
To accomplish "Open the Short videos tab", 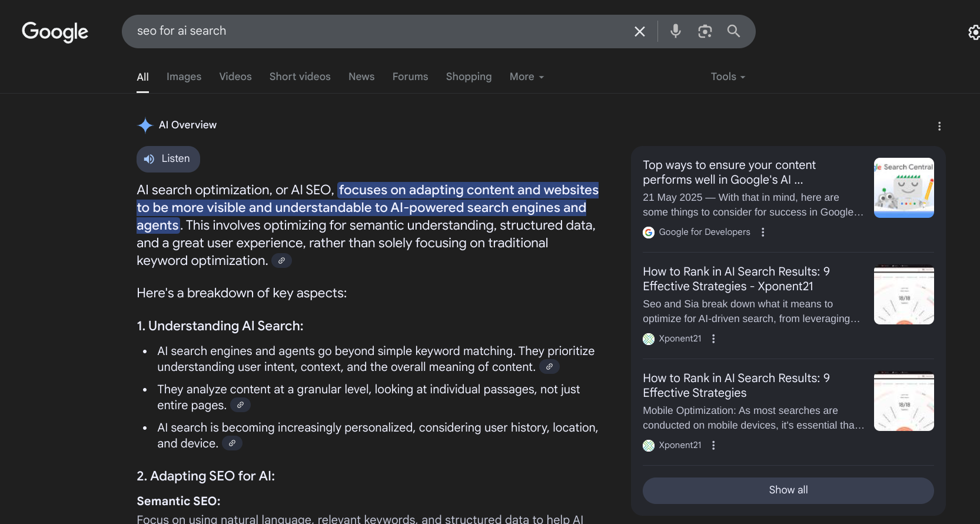I will (300, 77).
